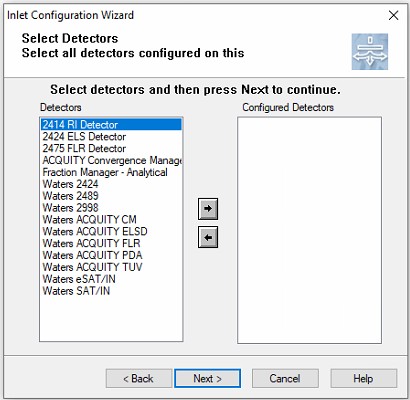Select 2475 FLR Detector in list
Screen dimensions: 410x400
coord(111,148)
